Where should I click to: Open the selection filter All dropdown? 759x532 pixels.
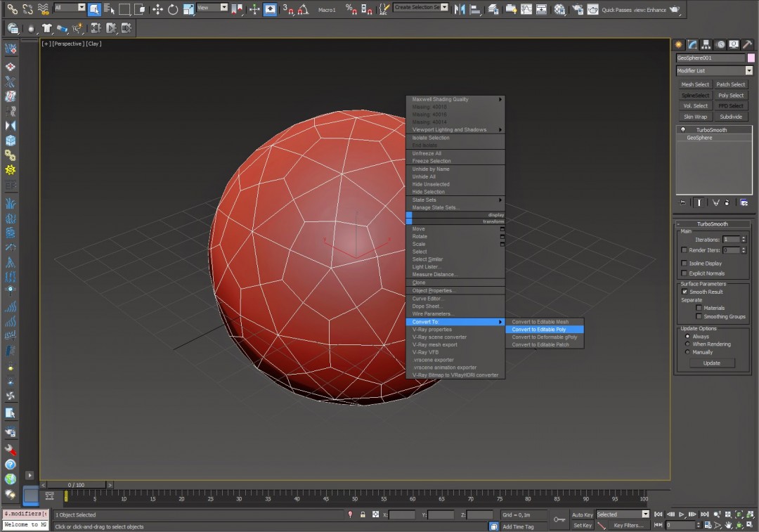[x=69, y=9]
